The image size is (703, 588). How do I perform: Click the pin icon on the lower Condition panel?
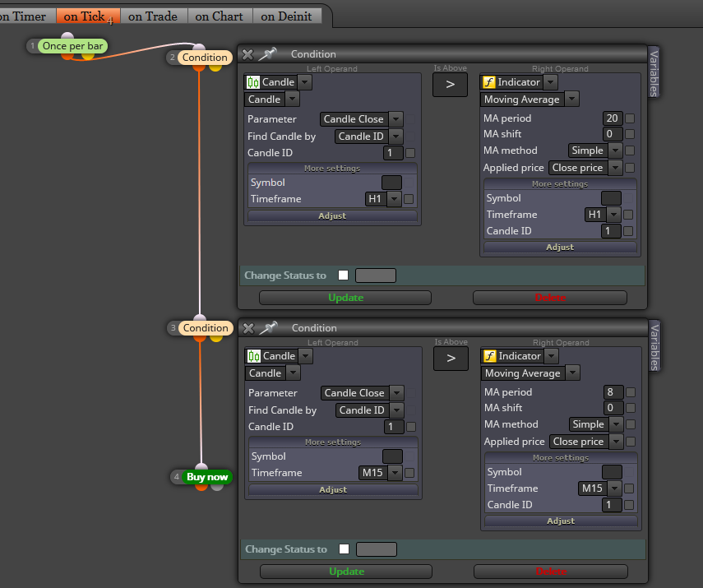point(269,328)
